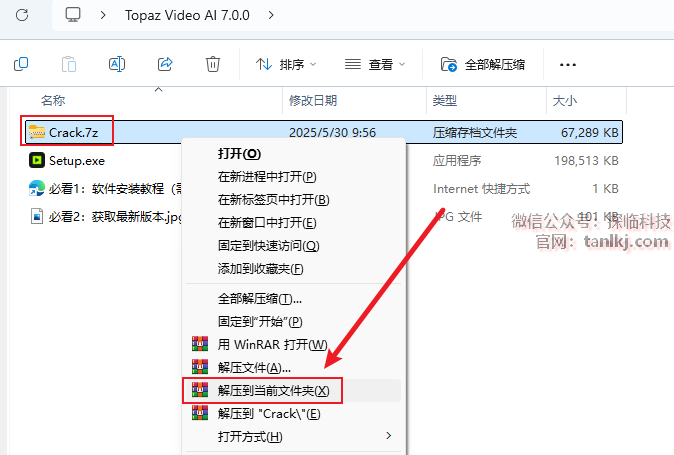Open the three-dot more options menu
This screenshot has height=455, width=674.
click(567, 65)
